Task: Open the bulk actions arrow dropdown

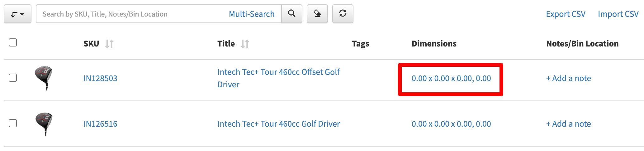Action: 17,14
